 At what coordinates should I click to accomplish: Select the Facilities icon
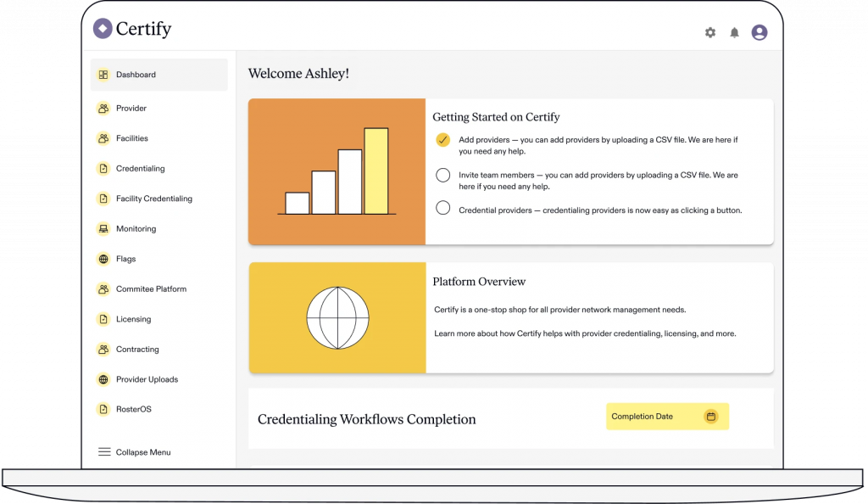[x=103, y=137]
